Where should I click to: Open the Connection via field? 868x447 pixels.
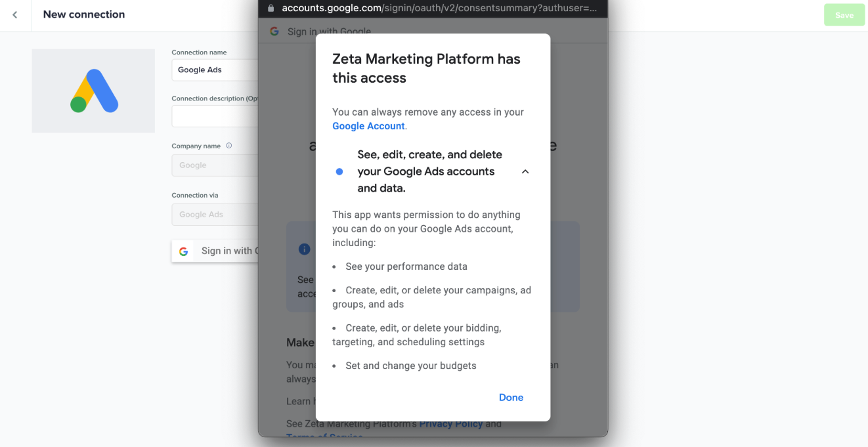(x=214, y=215)
